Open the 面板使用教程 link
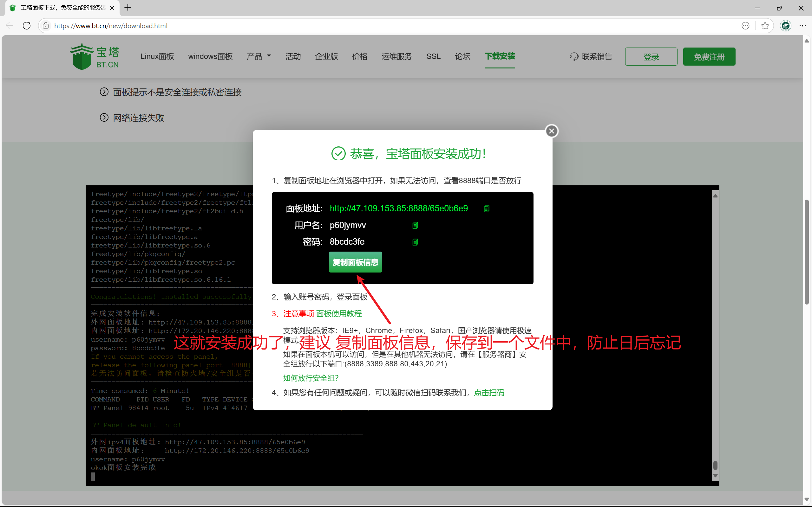The width and height of the screenshot is (812, 507). [338, 314]
